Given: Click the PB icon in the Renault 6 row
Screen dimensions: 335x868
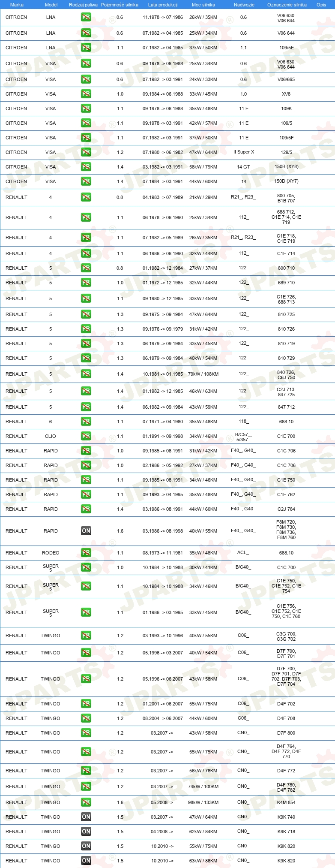Looking at the screenshot, I should click(86, 422).
